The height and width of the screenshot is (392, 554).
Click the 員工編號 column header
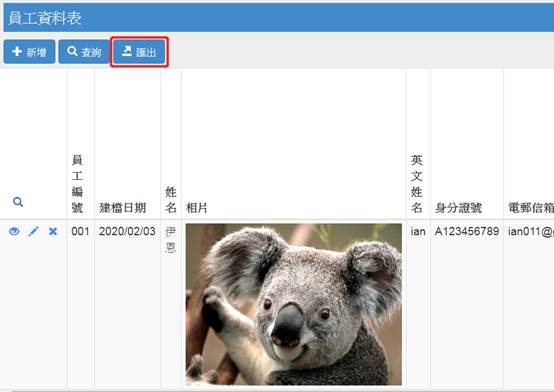pos(77,184)
